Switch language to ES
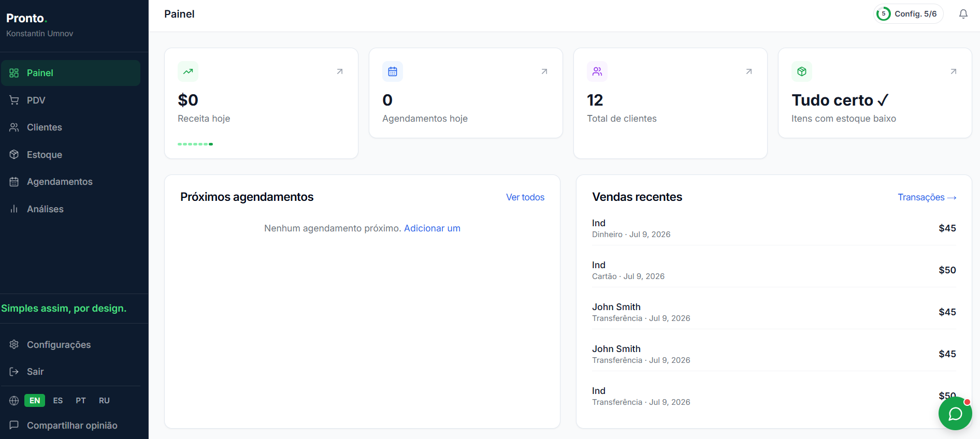This screenshot has height=439, width=980. pos(58,401)
